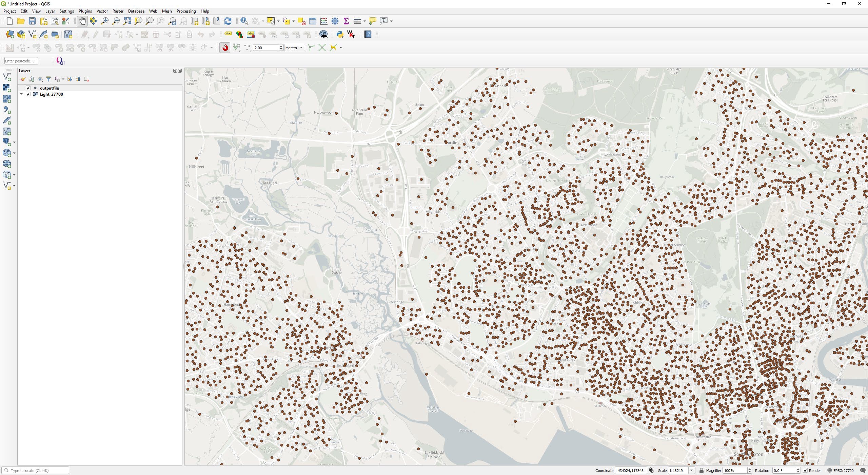Open the Text Annotation dropdown arrow
Screen dimensions: 868x475
391,21
